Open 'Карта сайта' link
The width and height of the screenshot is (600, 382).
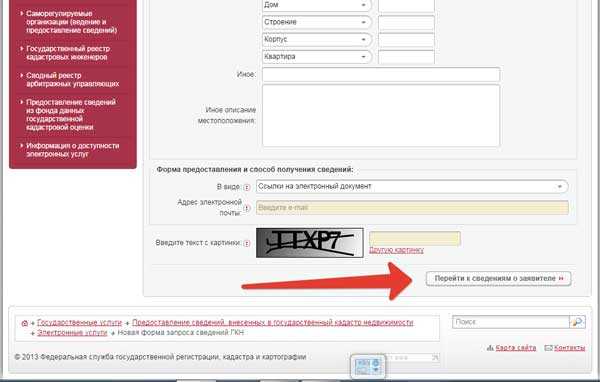515,348
